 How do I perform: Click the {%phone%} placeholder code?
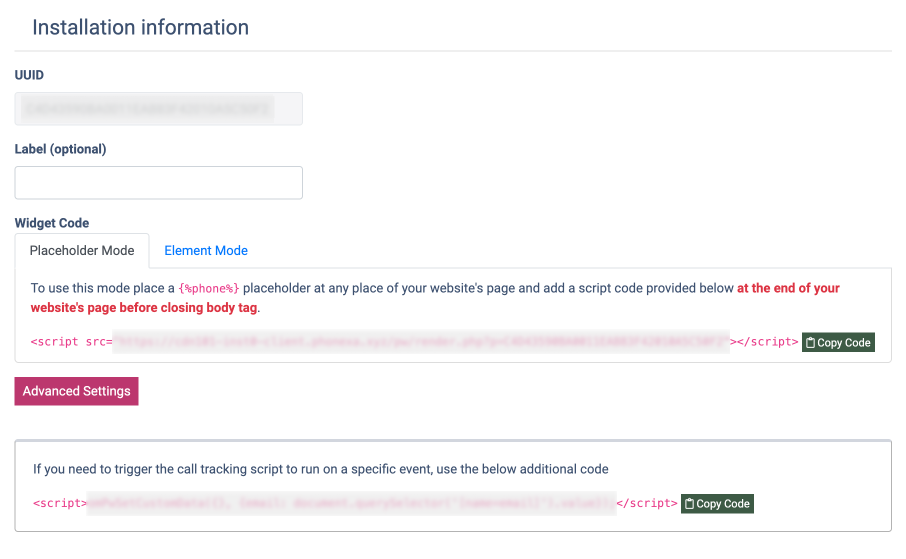click(209, 288)
